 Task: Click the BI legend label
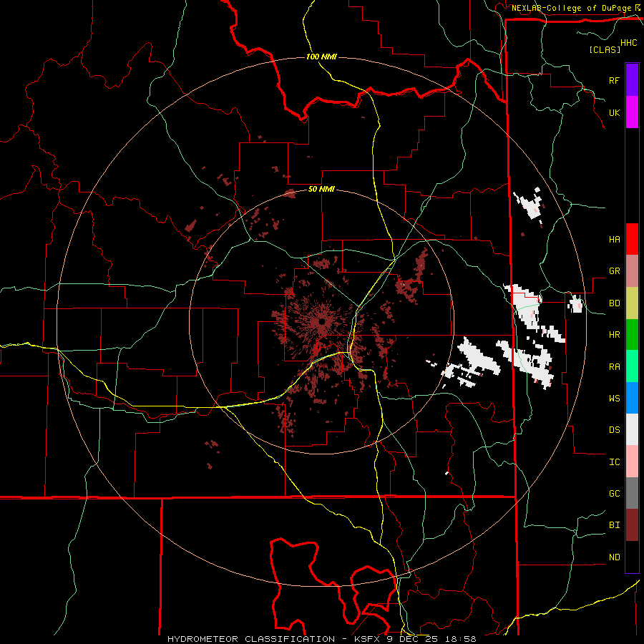coord(614,525)
